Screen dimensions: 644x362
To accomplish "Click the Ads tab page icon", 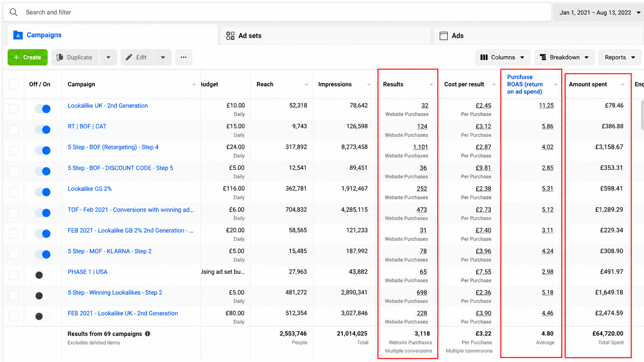I will (444, 36).
